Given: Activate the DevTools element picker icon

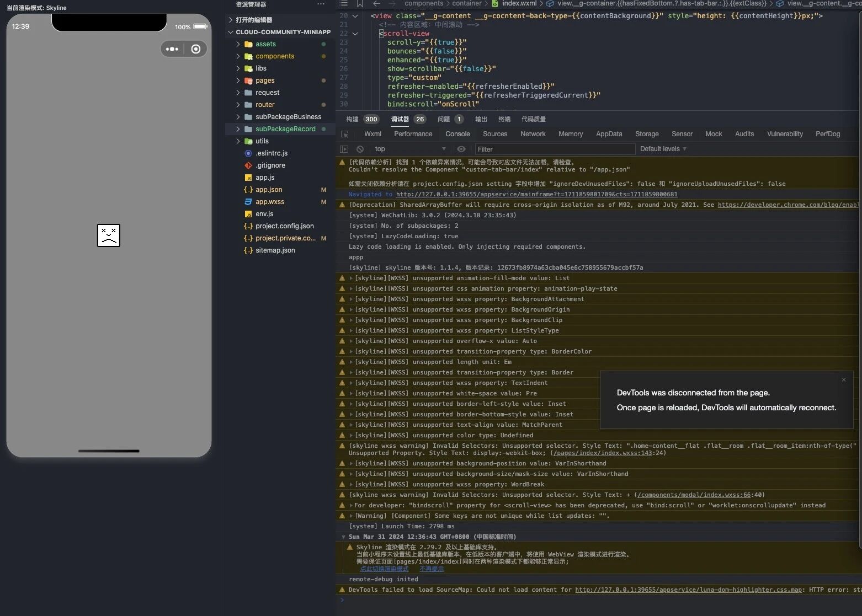Looking at the screenshot, I should tap(345, 134).
